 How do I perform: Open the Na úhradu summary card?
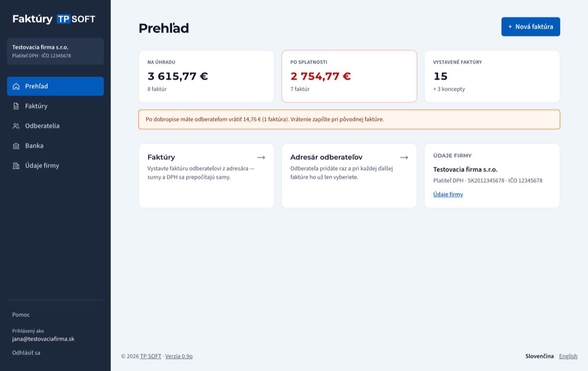click(x=207, y=76)
